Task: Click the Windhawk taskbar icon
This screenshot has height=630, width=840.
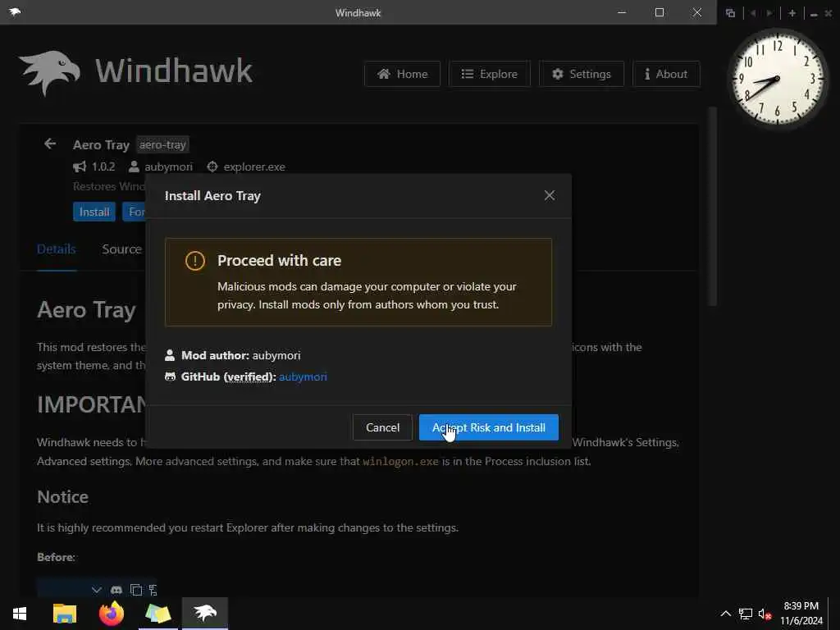Action: (204, 613)
